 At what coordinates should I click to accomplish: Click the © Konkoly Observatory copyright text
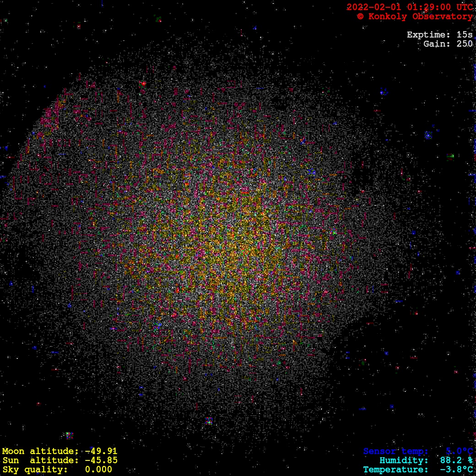[x=415, y=16]
